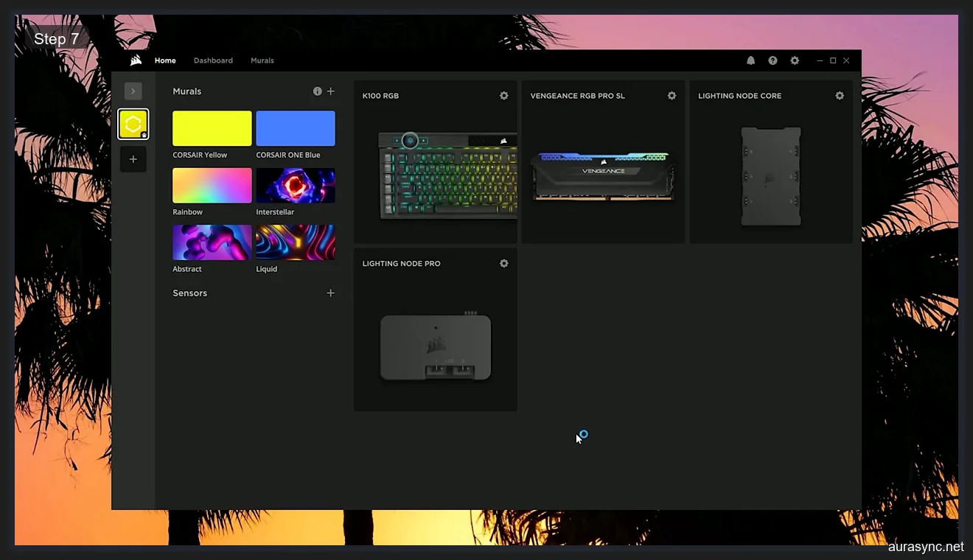Open VENGEANCE RGB PRO SL settings gear
This screenshot has width=973, height=560.
coord(672,95)
